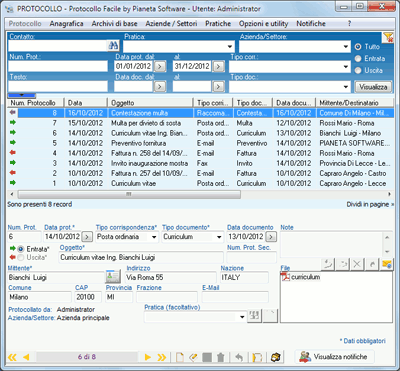Go to the next record with the single-right arrow

(x=148, y=357)
